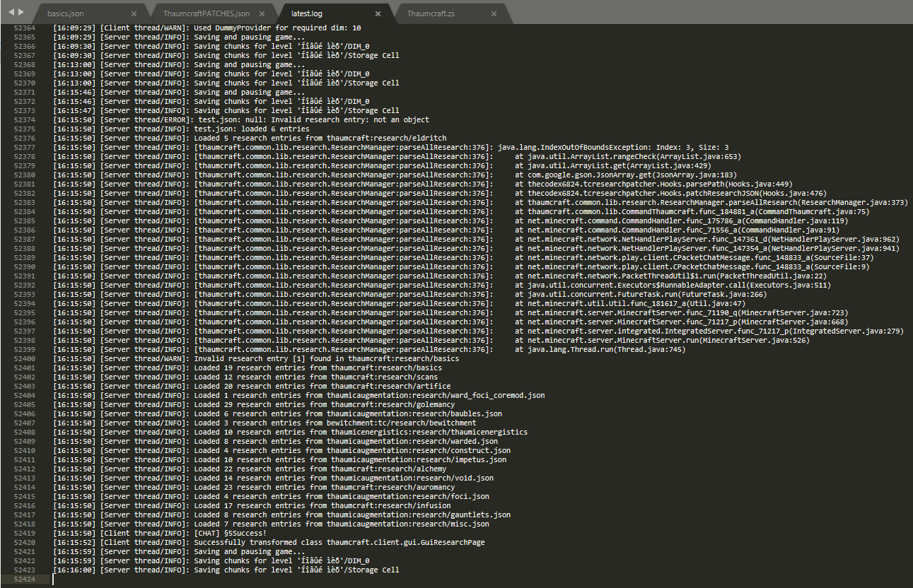Click the Hooks.patchResearchJSON(Hooks.java:476) line
Viewport: 913px width, 588px height.
point(439,193)
